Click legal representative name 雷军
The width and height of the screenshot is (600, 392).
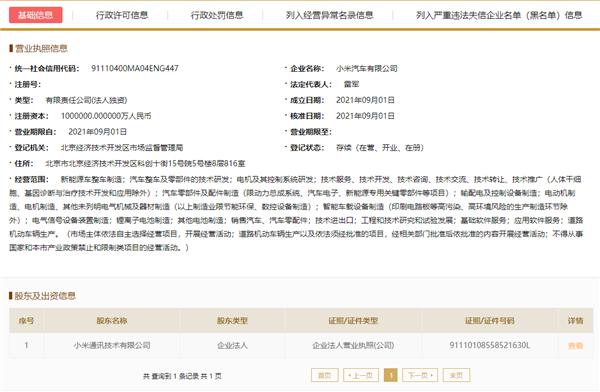click(x=351, y=84)
